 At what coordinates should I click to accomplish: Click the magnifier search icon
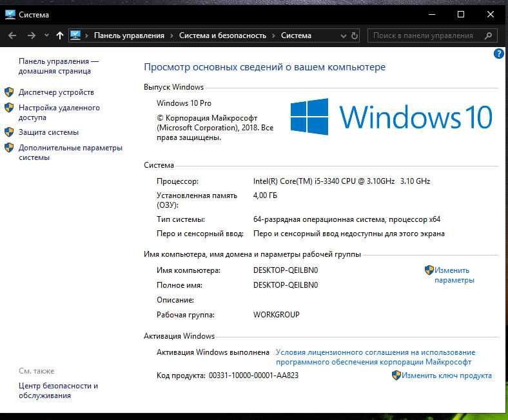tap(488, 35)
